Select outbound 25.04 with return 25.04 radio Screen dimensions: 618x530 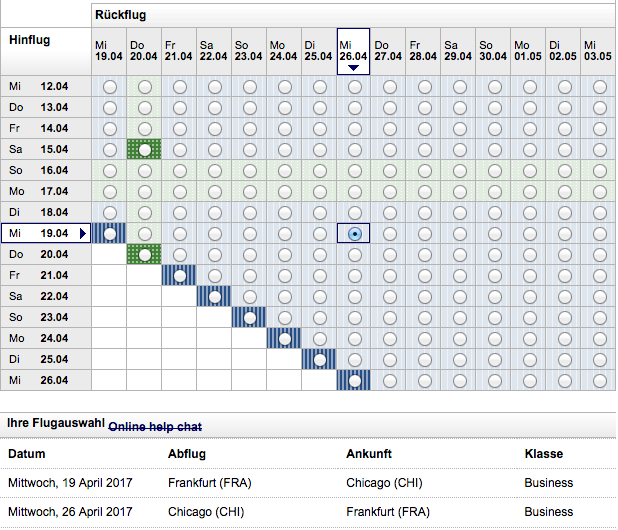(x=319, y=359)
